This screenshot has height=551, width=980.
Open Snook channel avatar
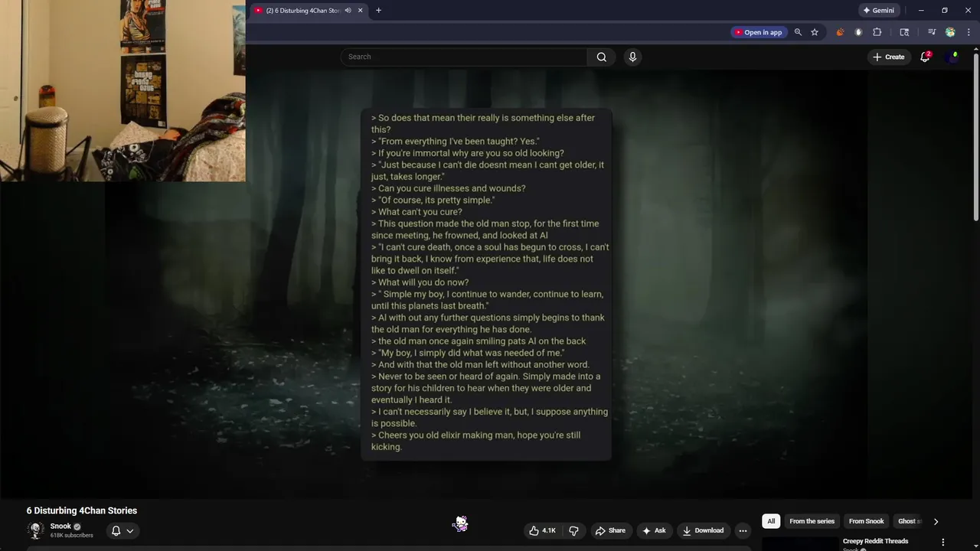[35, 530]
